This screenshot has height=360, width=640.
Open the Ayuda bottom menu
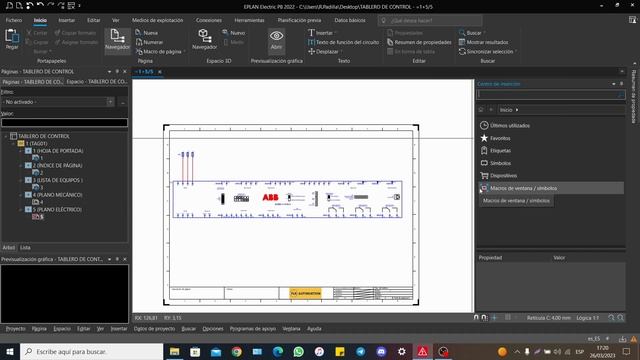pos(314,329)
